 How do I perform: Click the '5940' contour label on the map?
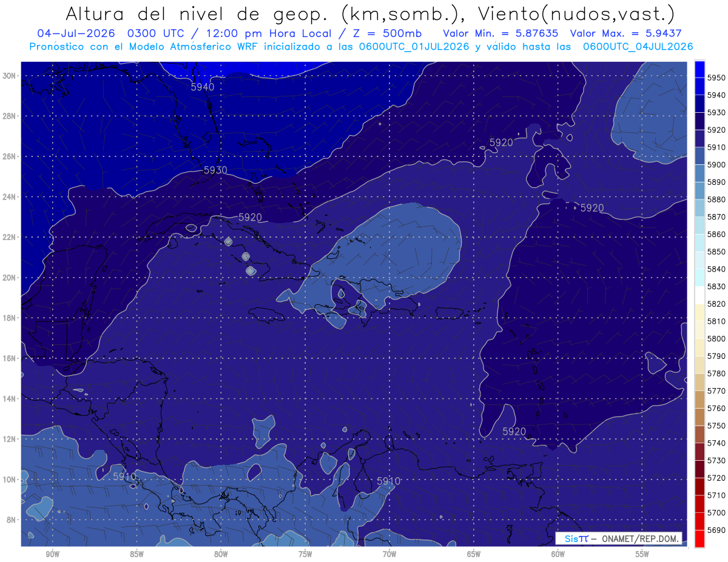tap(203, 87)
